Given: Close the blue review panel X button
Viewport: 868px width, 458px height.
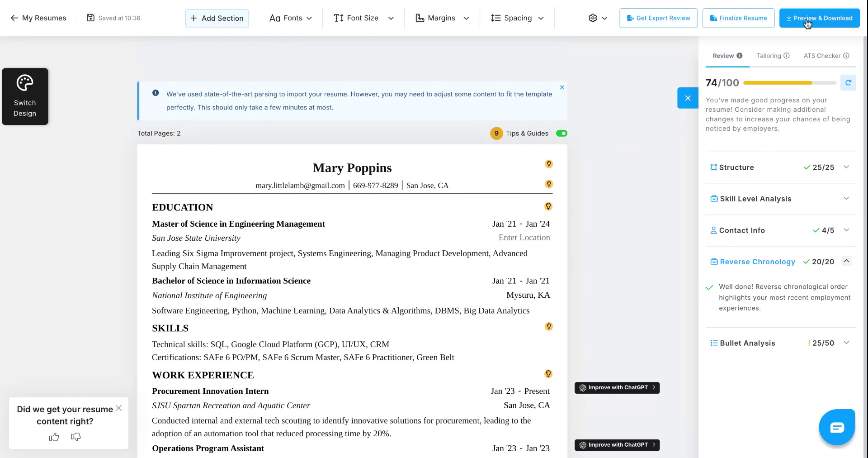Looking at the screenshot, I should tap(688, 98).
